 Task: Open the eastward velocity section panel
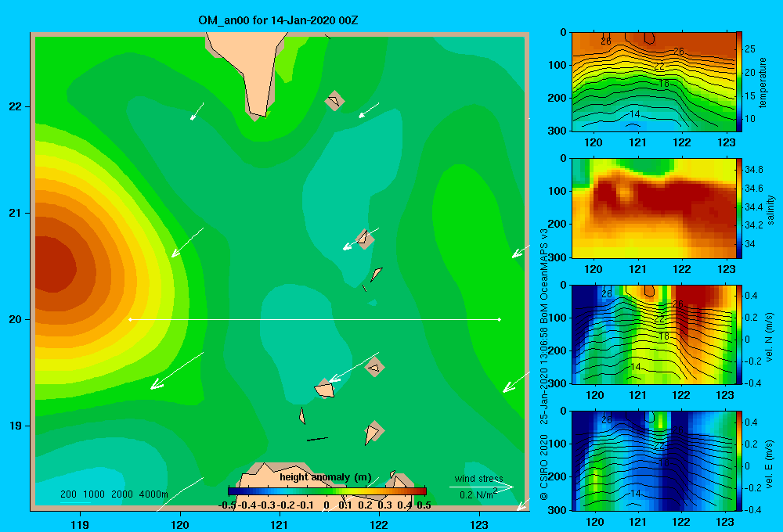[x=654, y=461]
